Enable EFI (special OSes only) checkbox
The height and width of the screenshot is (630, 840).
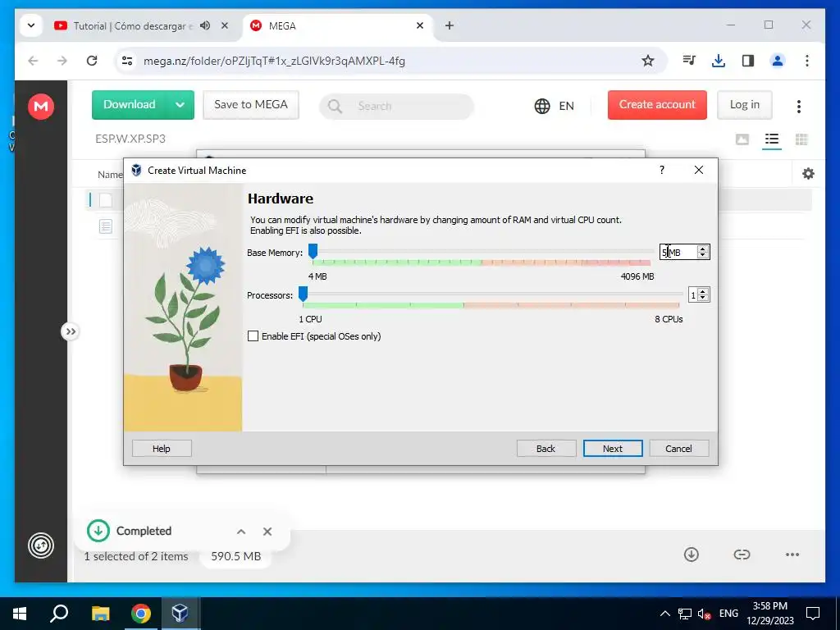click(253, 336)
